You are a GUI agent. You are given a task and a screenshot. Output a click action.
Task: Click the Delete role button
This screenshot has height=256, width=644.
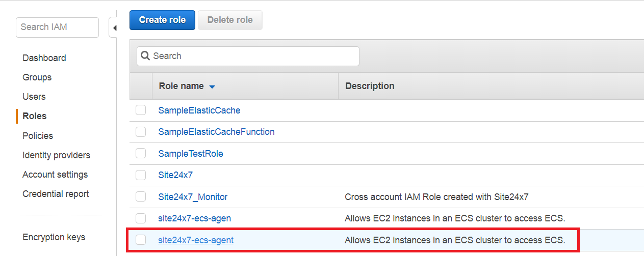pos(230,20)
